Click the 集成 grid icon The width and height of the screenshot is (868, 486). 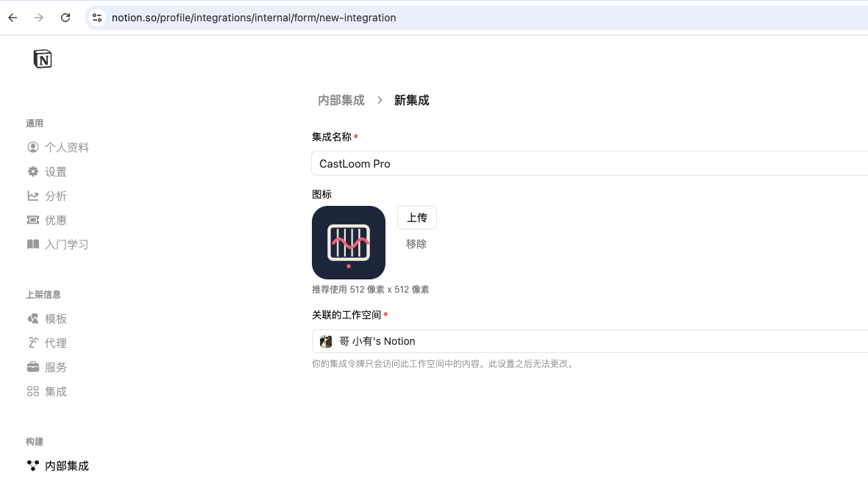pyautogui.click(x=33, y=391)
